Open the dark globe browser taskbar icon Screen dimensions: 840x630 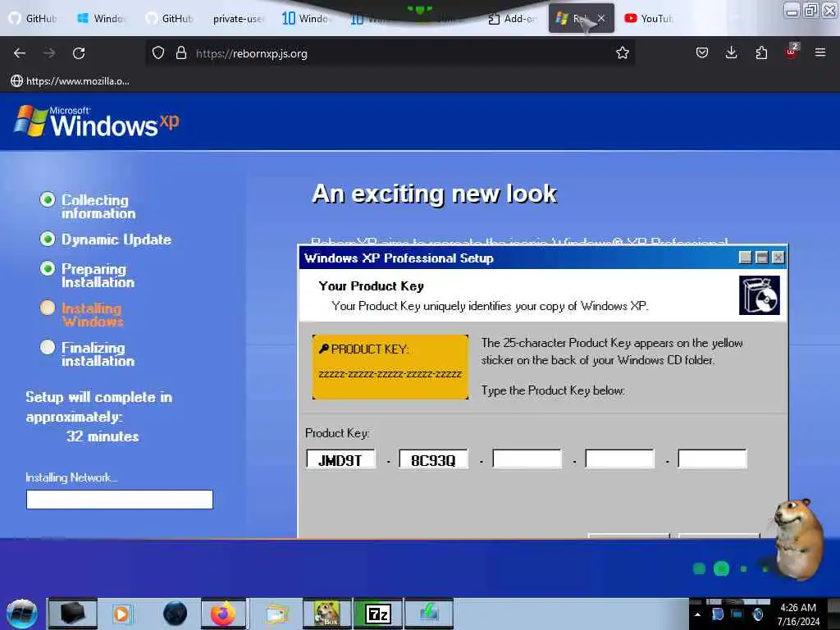175,614
